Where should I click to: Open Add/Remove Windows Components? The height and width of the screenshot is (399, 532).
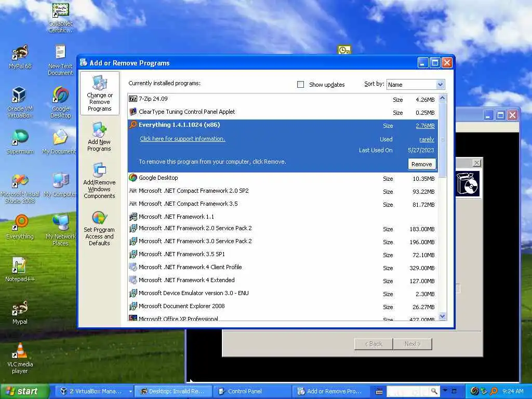pyautogui.click(x=99, y=180)
